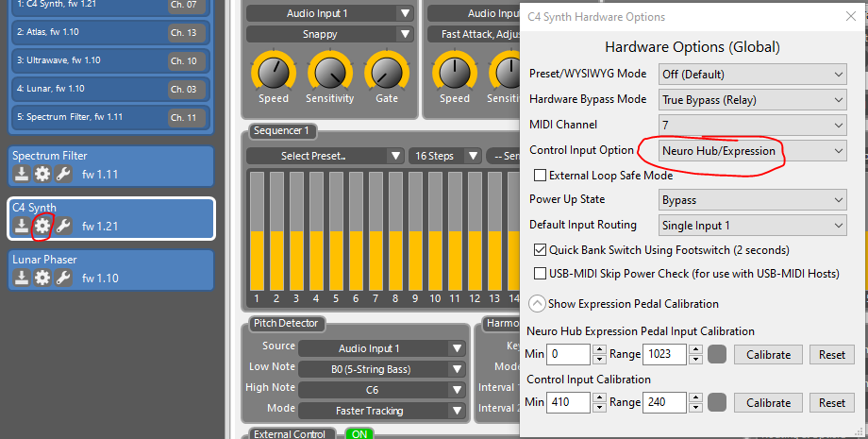The width and height of the screenshot is (868, 439).
Task: Click Neuro Hub Min input field
Action: tap(569, 354)
